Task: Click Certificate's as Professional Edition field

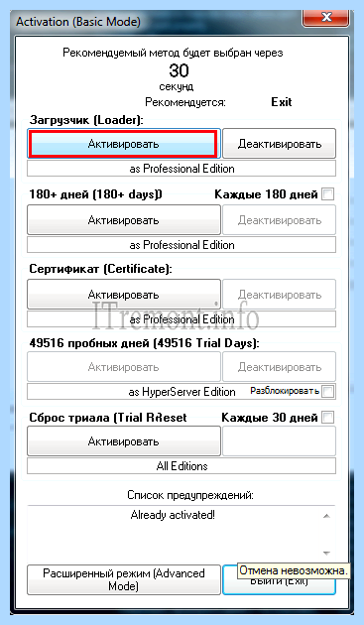Action: coord(182,318)
